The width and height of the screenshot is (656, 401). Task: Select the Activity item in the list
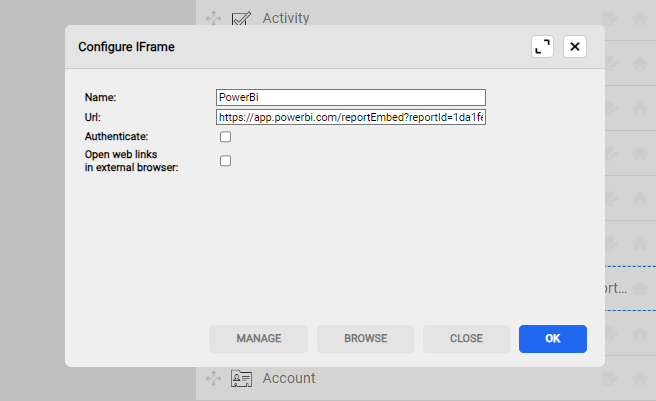[286, 18]
